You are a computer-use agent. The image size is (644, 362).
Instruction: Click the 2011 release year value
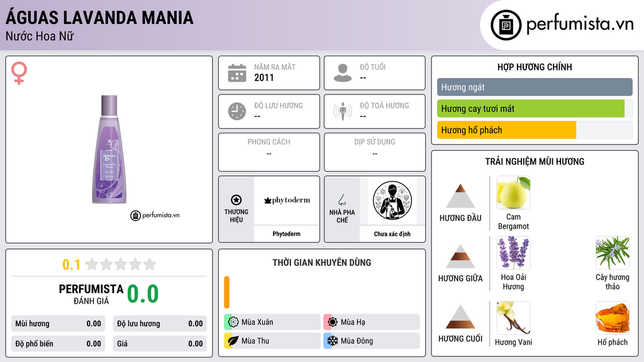[x=264, y=77]
